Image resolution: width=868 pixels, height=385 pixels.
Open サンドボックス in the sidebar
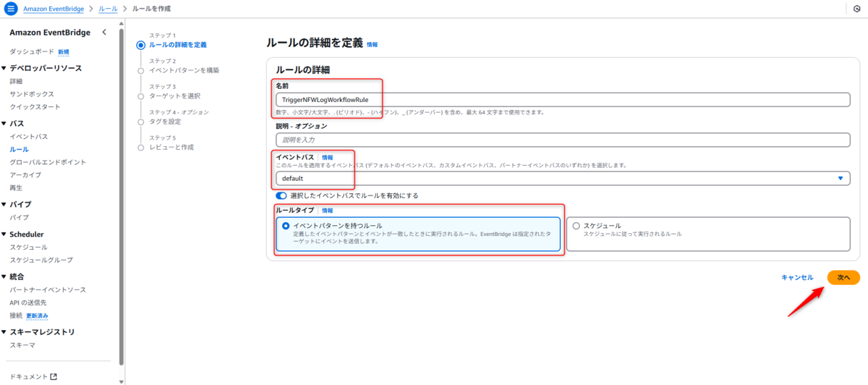click(x=32, y=94)
